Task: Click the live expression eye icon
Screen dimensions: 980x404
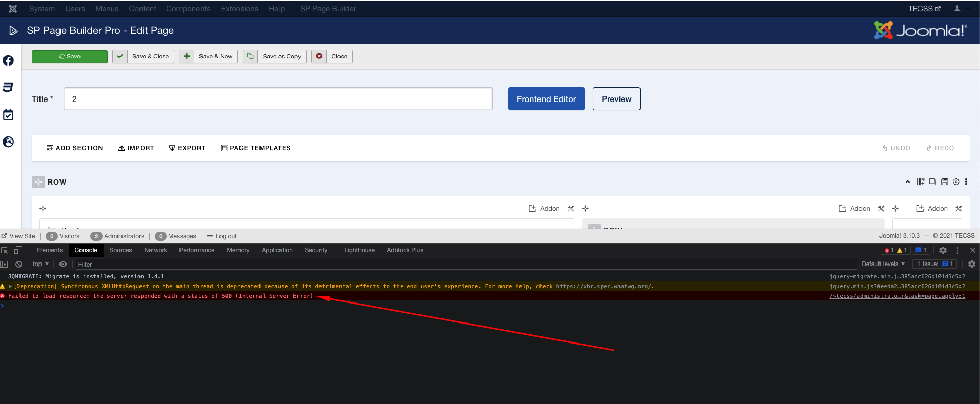Action: point(63,264)
